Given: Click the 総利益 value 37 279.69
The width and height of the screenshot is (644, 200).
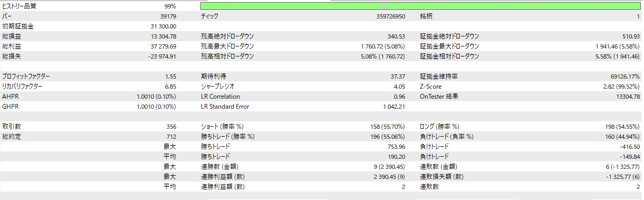Looking at the screenshot, I should [163, 46].
